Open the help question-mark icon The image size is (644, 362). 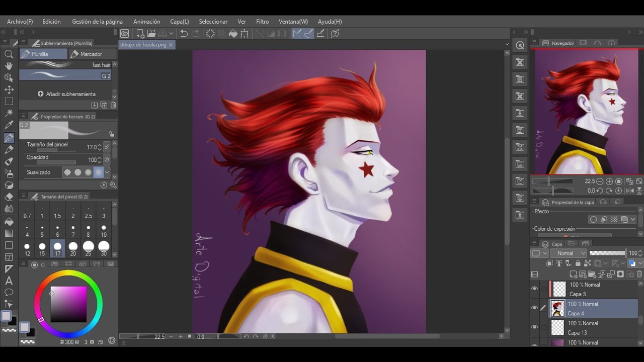pyautogui.click(x=335, y=34)
